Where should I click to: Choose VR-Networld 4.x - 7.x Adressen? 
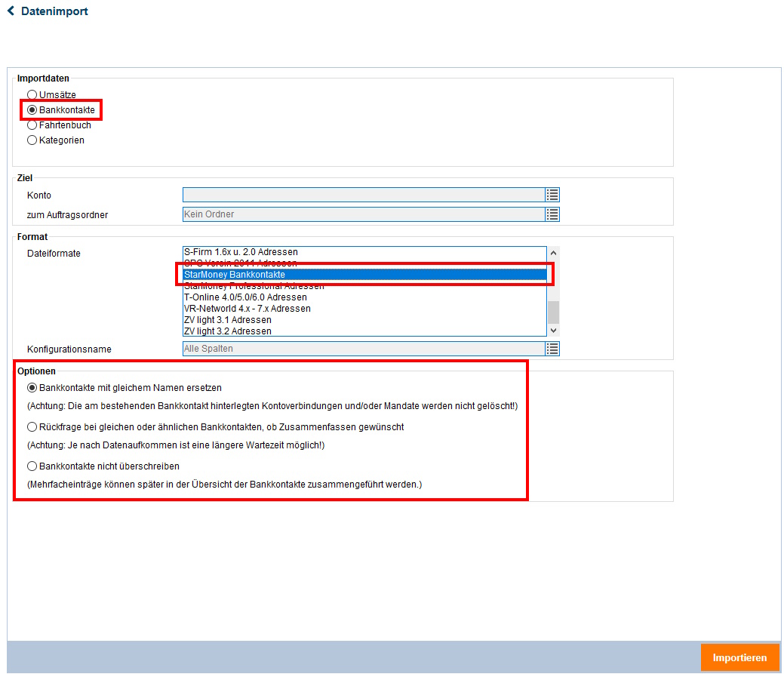(x=247, y=309)
